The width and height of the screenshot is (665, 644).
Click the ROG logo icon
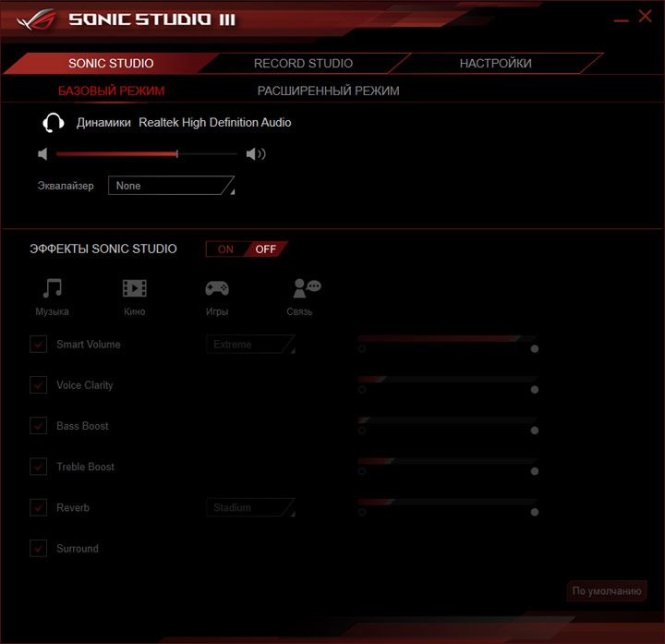[x=36, y=19]
